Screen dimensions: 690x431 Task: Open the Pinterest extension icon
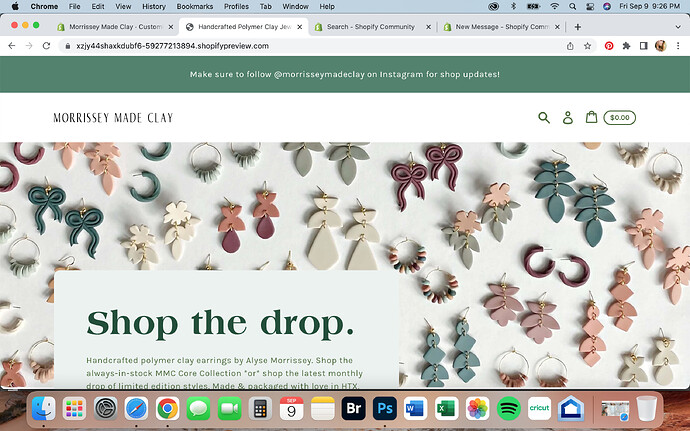609,46
